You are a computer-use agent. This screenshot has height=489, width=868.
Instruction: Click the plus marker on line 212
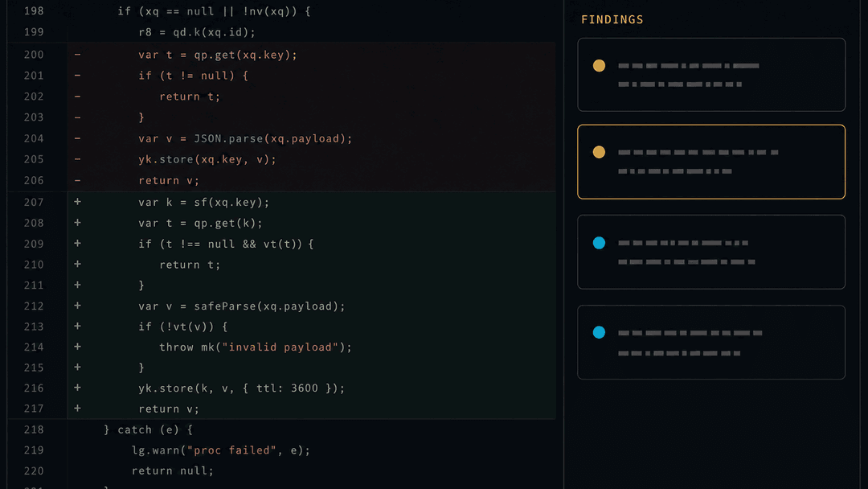pyautogui.click(x=77, y=306)
